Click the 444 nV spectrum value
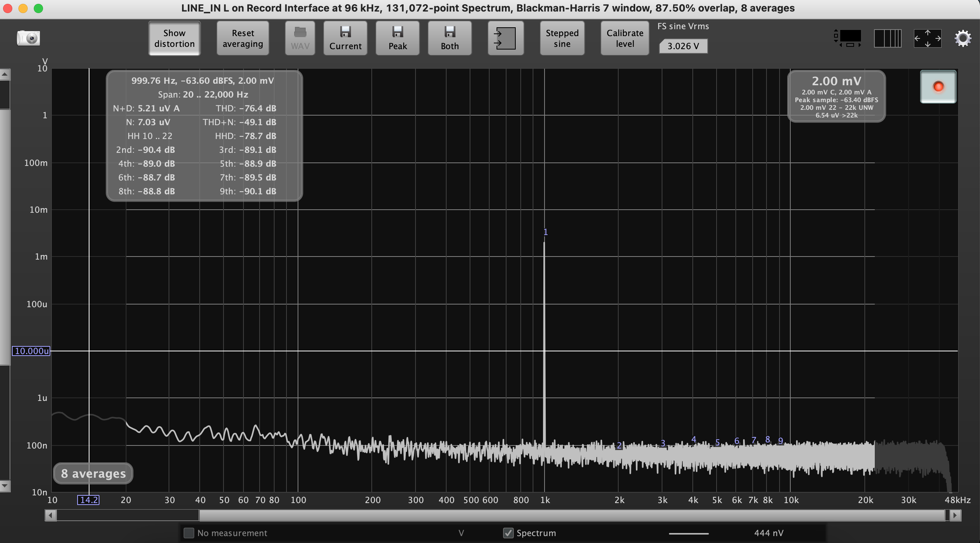Image resolution: width=980 pixels, height=543 pixels. coord(768,533)
